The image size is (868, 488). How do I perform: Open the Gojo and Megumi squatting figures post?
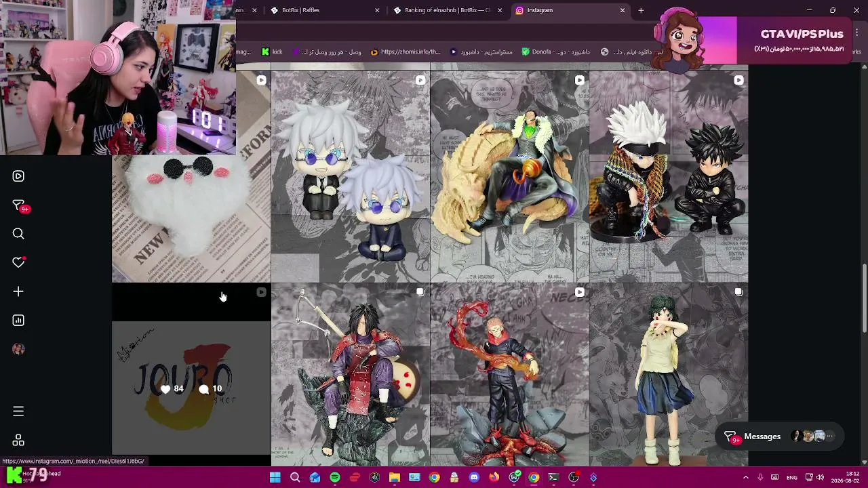click(669, 176)
